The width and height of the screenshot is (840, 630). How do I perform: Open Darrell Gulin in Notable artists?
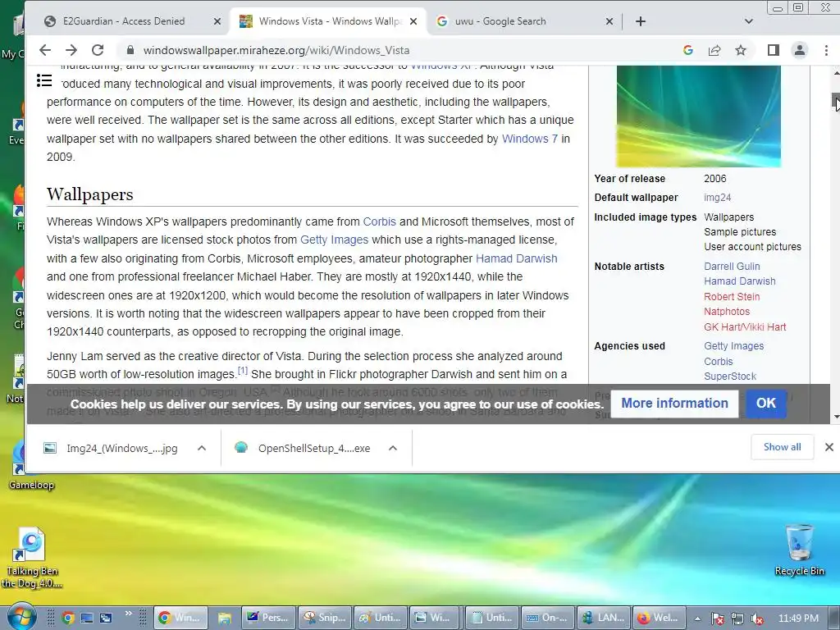732,267
